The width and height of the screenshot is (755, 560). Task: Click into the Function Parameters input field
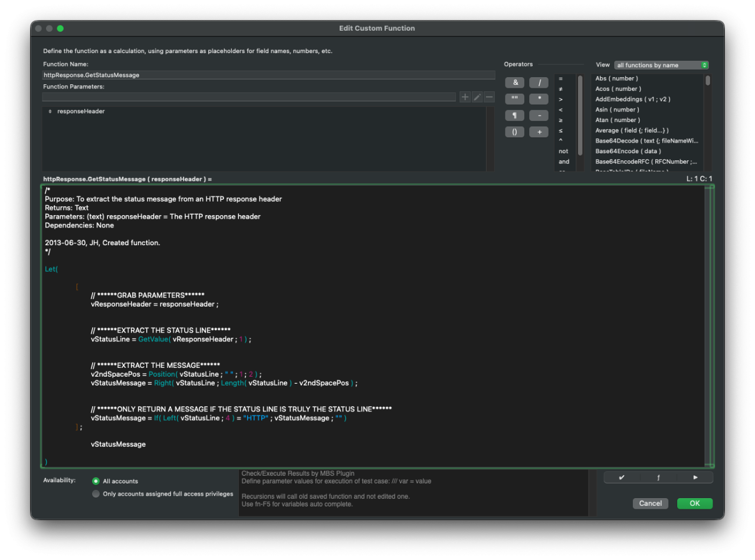(x=249, y=97)
